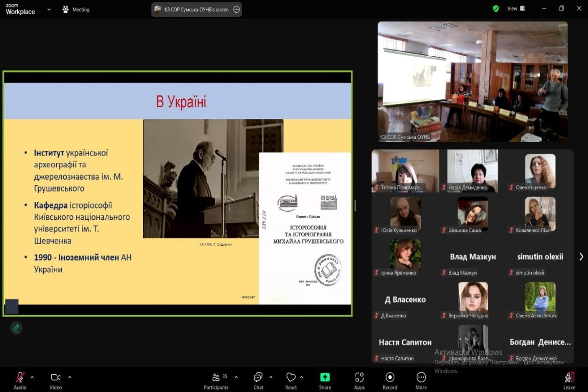Start recording with the Record icon

[x=390, y=377]
